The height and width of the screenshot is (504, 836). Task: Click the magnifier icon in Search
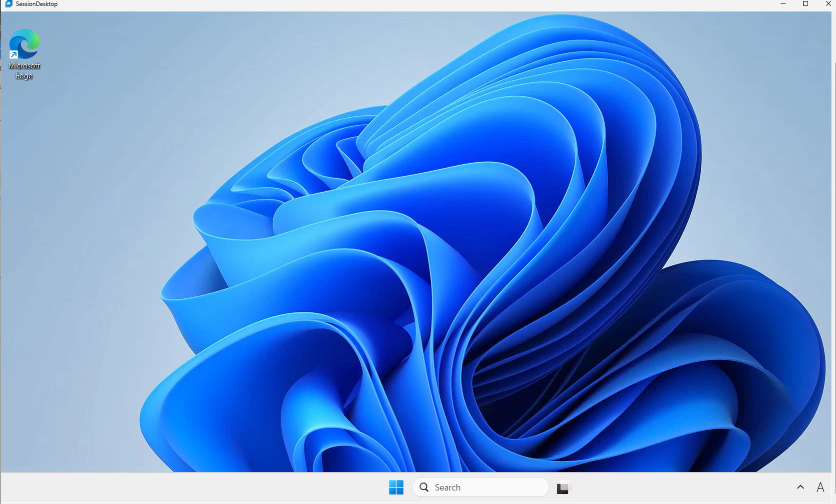424,487
